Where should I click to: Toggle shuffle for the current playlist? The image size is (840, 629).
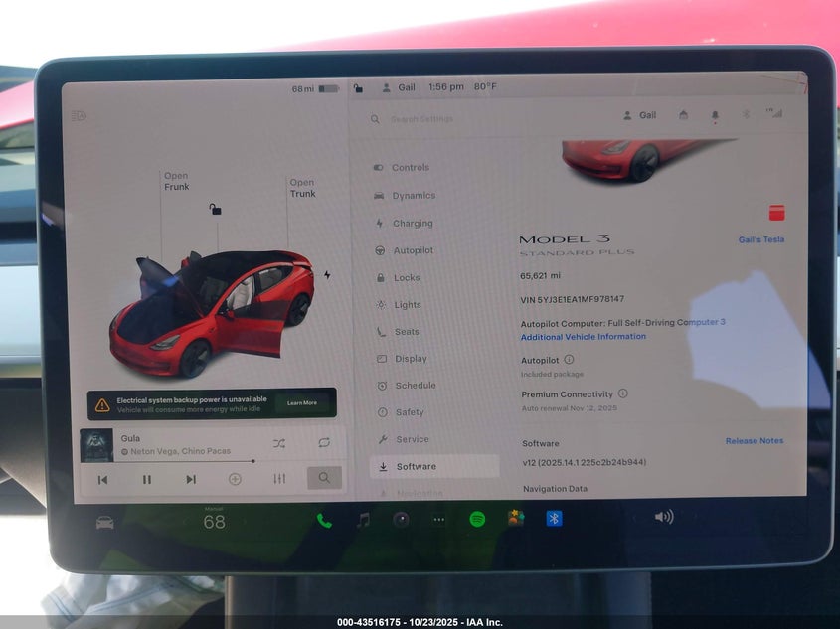point(278,443)
